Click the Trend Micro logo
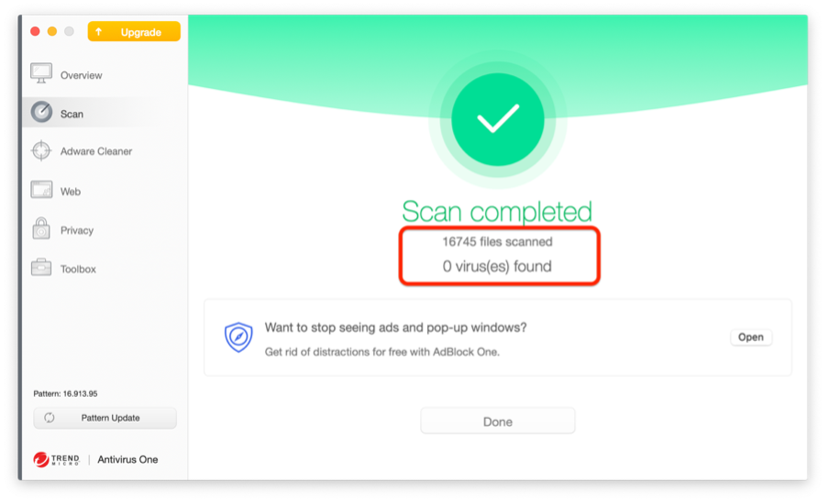Screen dimensions: 829x504 pyautogui.click(x=56, y=459)
